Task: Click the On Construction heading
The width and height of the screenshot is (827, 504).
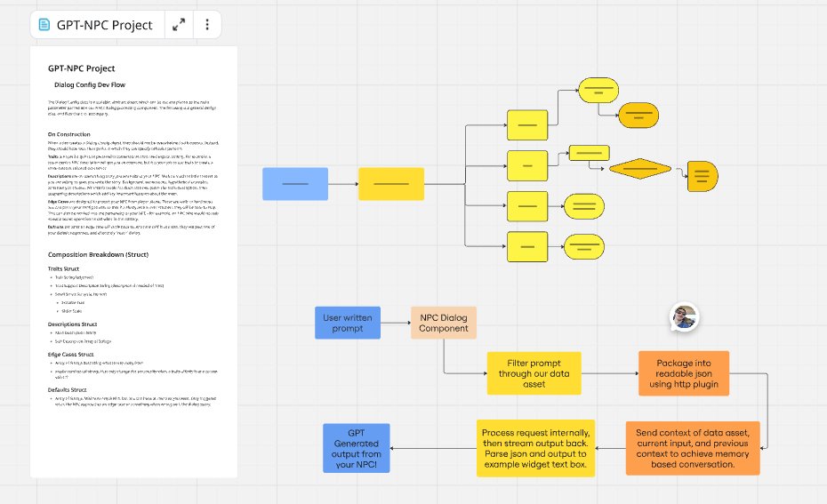Action: coord(69,134)
